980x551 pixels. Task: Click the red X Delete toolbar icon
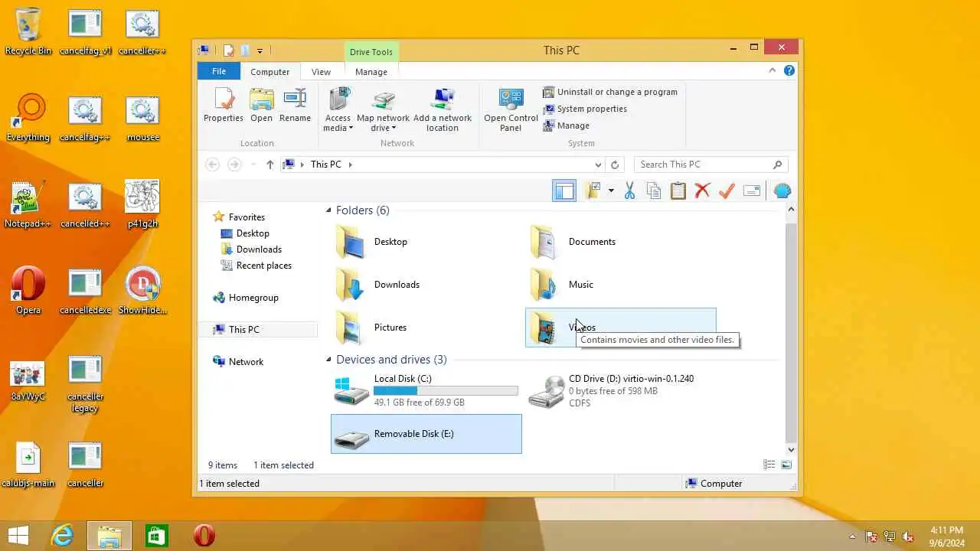point(702,191)
